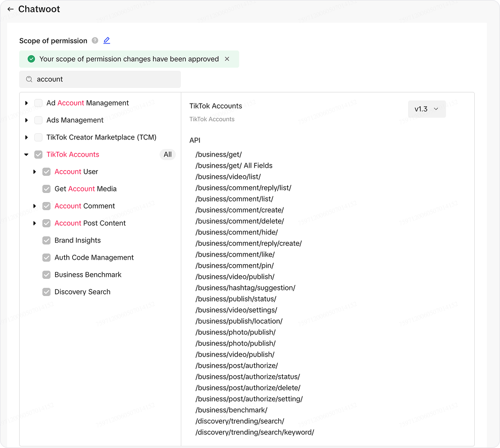Screen dimensions: 500x448
Task: Click the /business/comment/reply/list/ entry
Action: click(243, 188)
